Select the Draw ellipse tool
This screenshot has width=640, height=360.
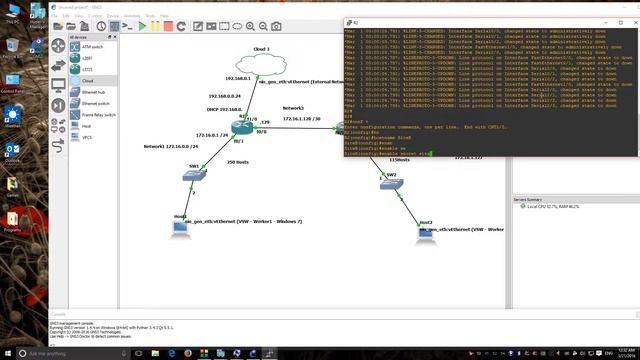click(237, 27)
